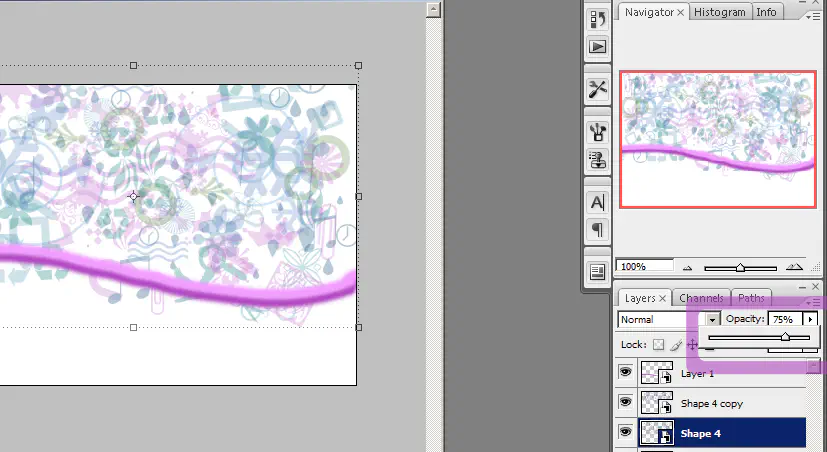Open the Clone Source stamp icon
The height and width of the screenshot is (452, 827).
(598, 158)
